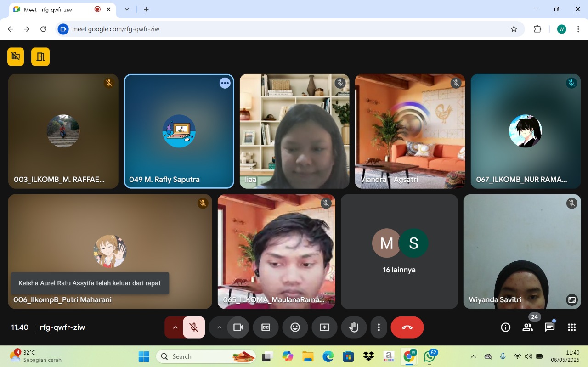Viewport: 588px width, 367px height.
Task: Start screen sharing with present button
Action: coord(324,327)
